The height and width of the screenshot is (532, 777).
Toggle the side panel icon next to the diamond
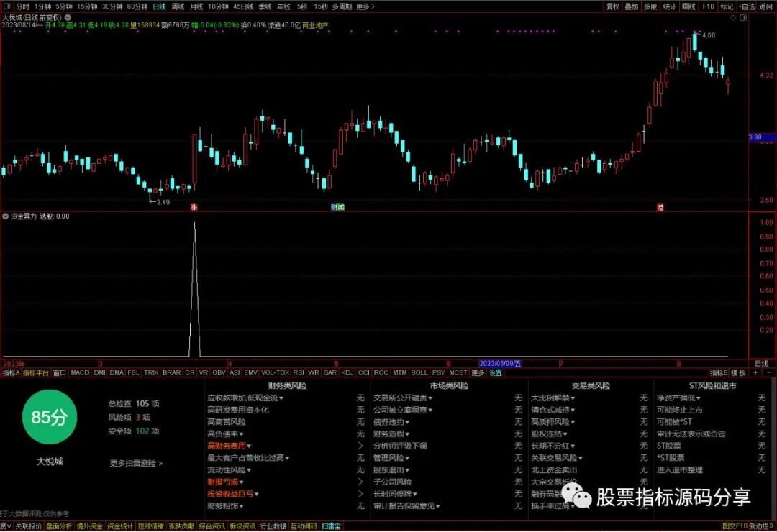[x=742, y=18]
